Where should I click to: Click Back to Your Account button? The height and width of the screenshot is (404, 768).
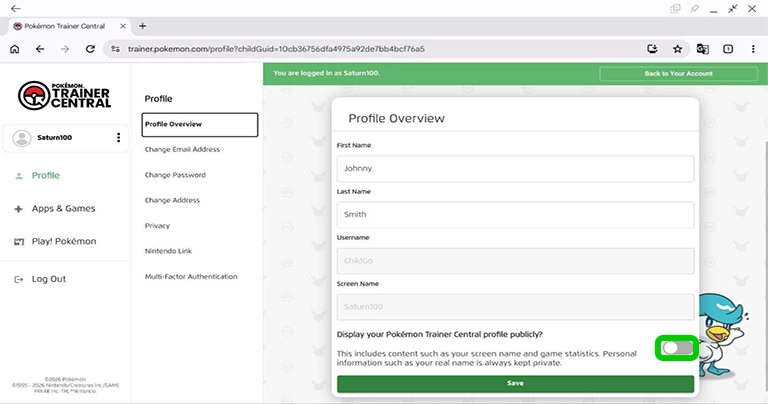[x=678, y=73]
